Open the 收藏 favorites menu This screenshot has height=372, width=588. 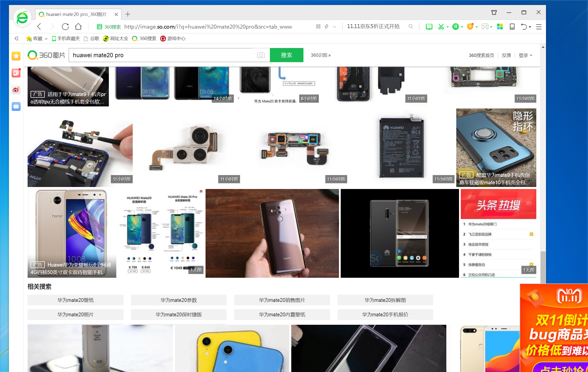[34, 38]
